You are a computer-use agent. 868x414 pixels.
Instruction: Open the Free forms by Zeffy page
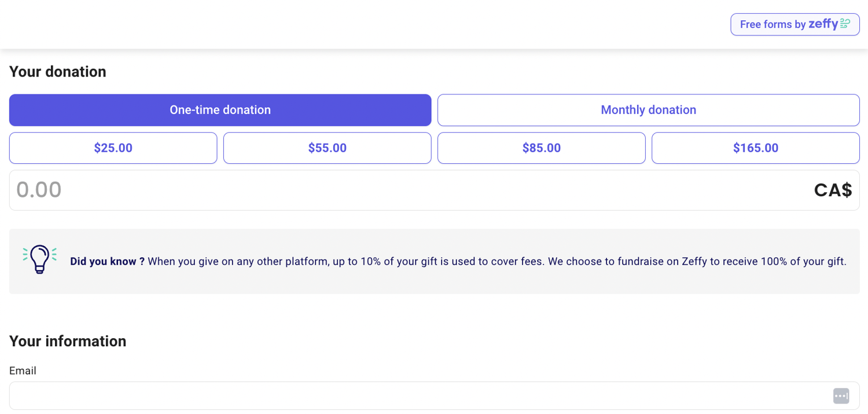click(x=795, y=24)
